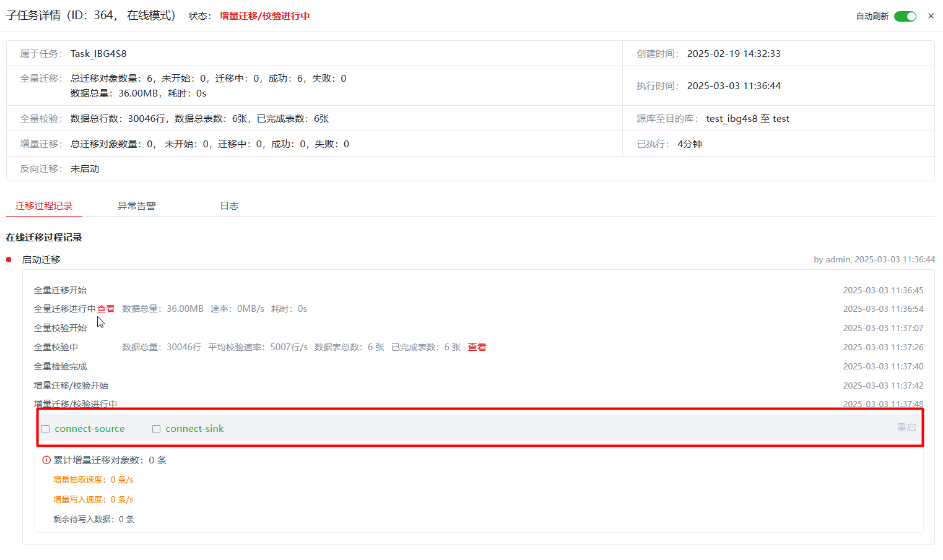
Task: Click 查看 link beside 全量迁移进行中
Action: (x=106, y=309)
